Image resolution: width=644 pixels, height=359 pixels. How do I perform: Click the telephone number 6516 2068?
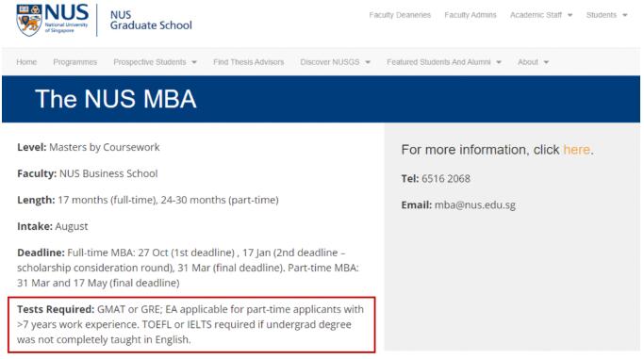tap(446, 179)
